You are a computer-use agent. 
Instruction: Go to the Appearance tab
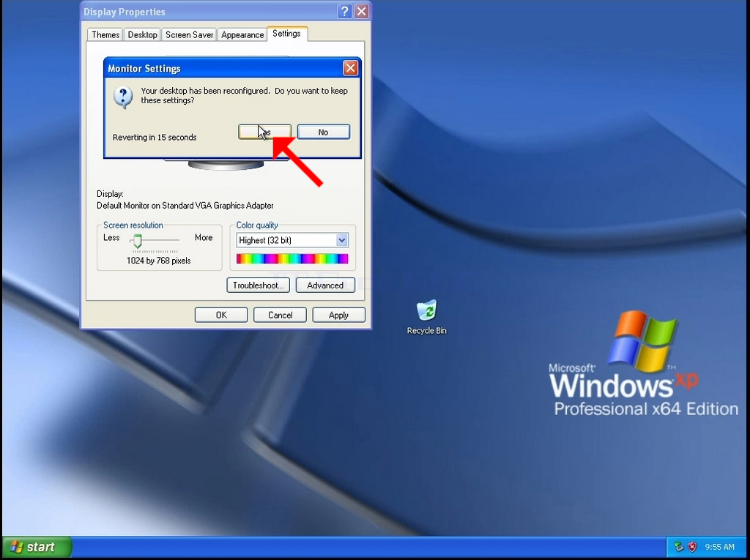(x=242, y=35)
